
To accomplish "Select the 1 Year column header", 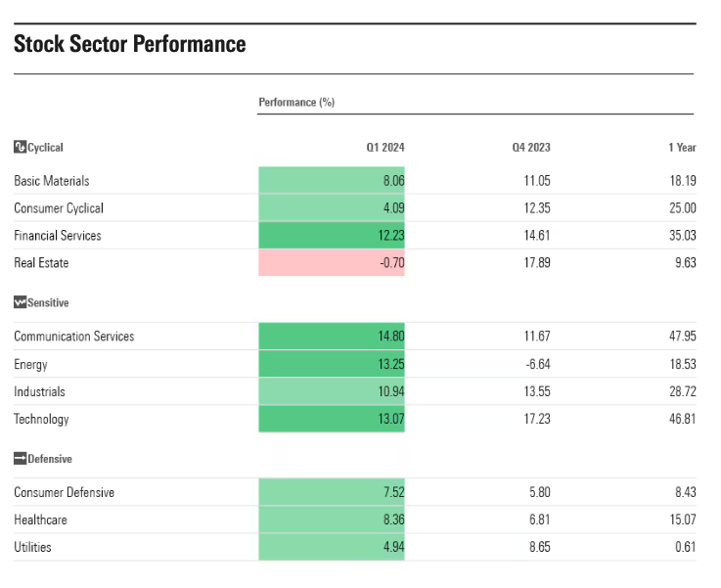I will (x=681, y=147).
